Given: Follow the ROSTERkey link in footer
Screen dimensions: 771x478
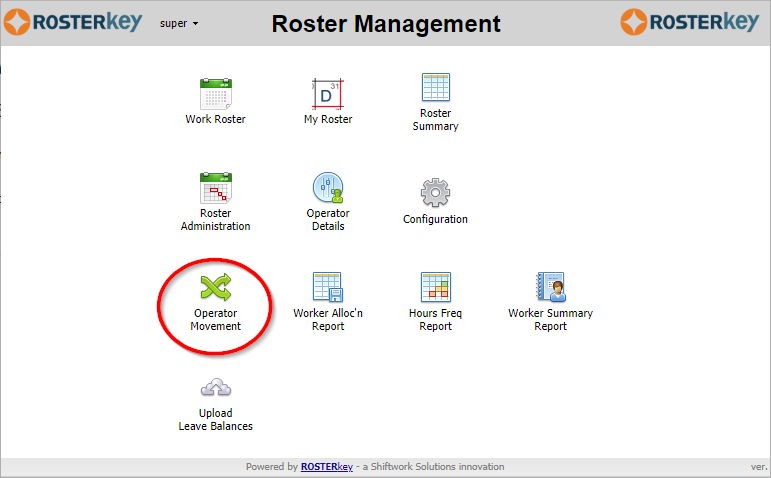Looking at the screenshot, I should point(326,467).
